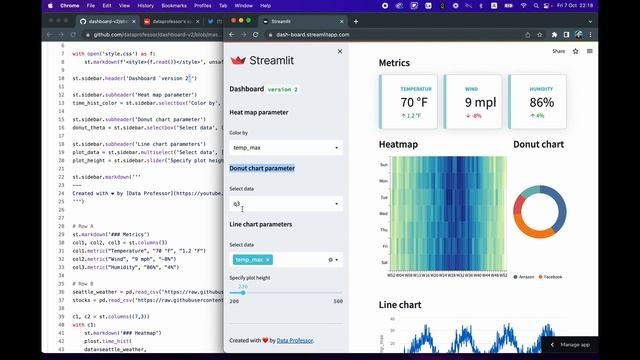
Task: Switch to dataprofessor tab in background window
Action: [171, 21]
